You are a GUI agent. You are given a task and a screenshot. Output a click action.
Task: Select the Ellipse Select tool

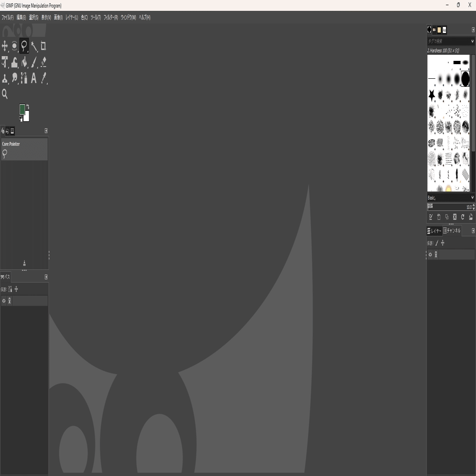(14, 46)
